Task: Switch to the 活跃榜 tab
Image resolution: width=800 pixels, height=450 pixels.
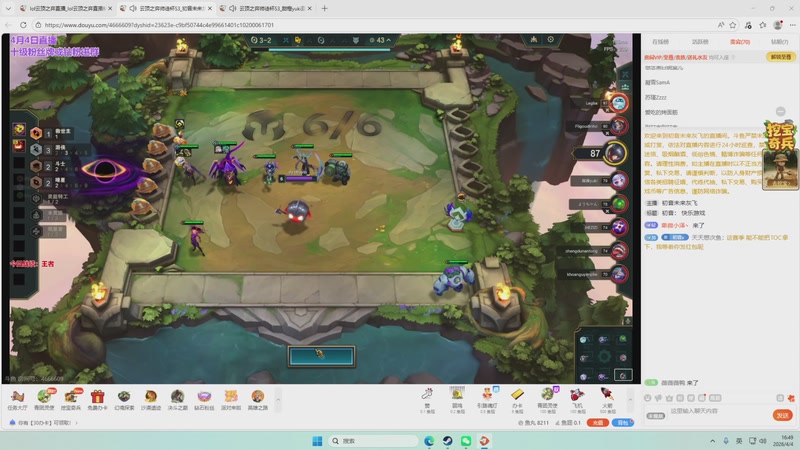Action: [x=700, y=42]
